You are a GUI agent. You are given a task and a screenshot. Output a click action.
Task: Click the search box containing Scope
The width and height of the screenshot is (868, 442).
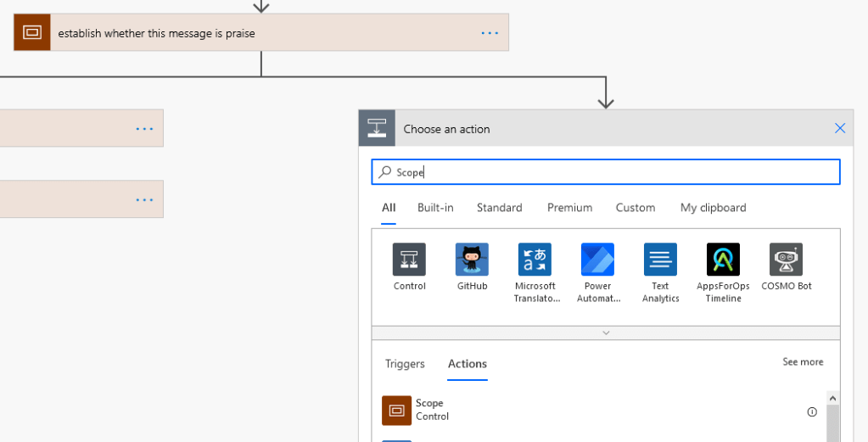click(606, 172)
